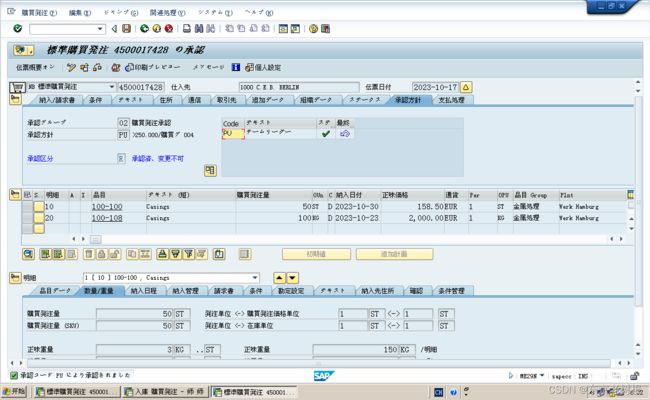Click the green Back arrow icon
This screenshot has width=650, height=400.
[144, 28]
